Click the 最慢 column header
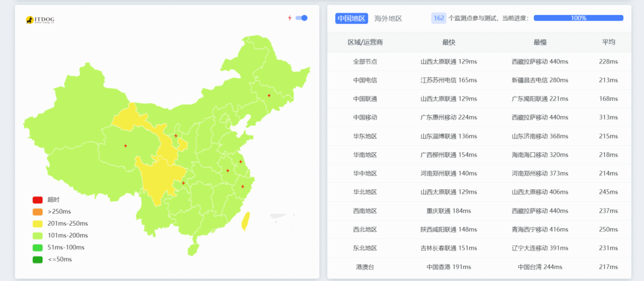Image resolution: width=644 pixels, height=281 pixels. pyautogui.click(x=540, y=42)
